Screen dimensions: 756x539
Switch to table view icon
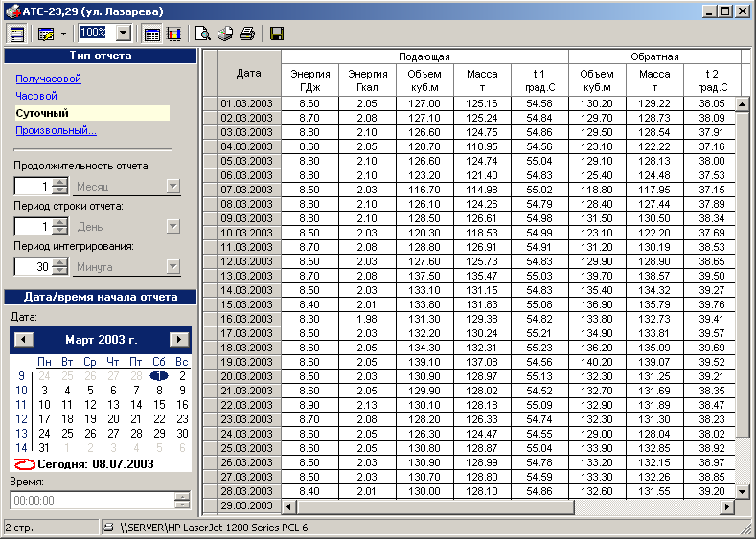tap(152, 34)
